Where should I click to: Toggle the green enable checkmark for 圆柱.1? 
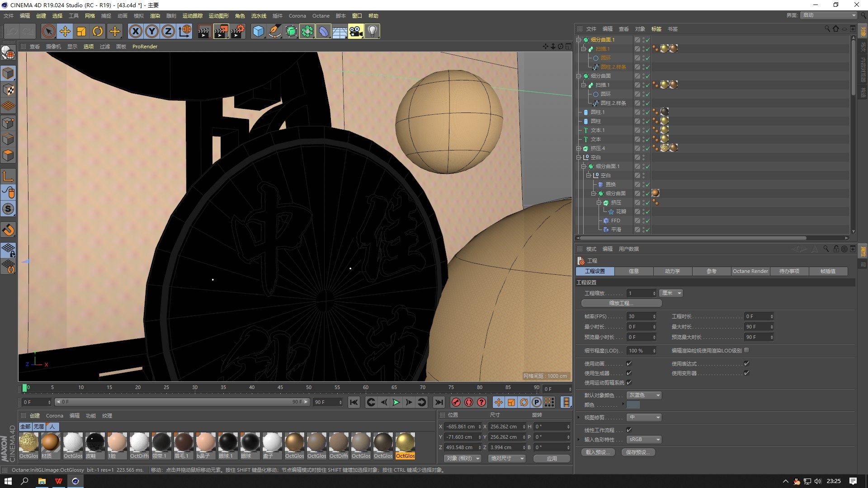(647, 112)
